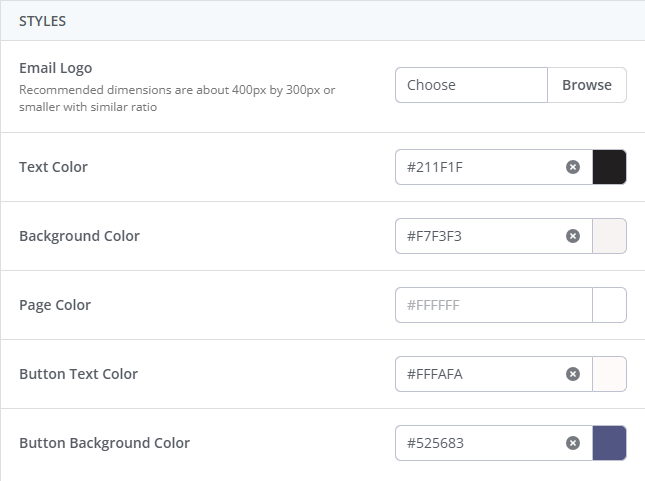Clear the Button Text Color value
645x481 pixels.
pos(573,374)
